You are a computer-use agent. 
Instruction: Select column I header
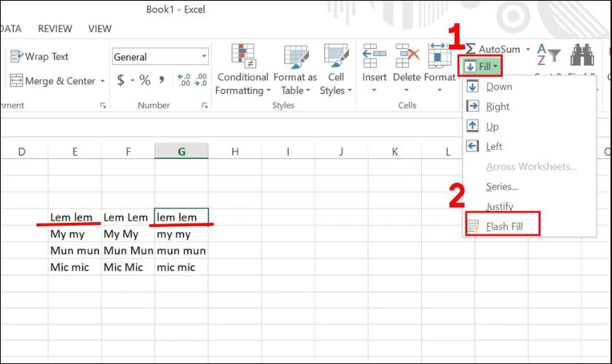288,151
